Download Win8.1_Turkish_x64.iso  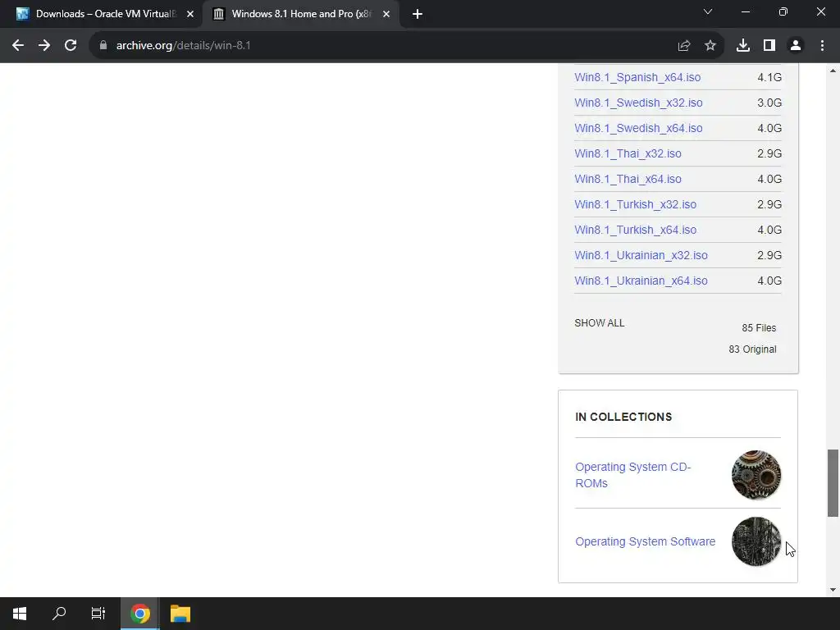coord(636,230)
